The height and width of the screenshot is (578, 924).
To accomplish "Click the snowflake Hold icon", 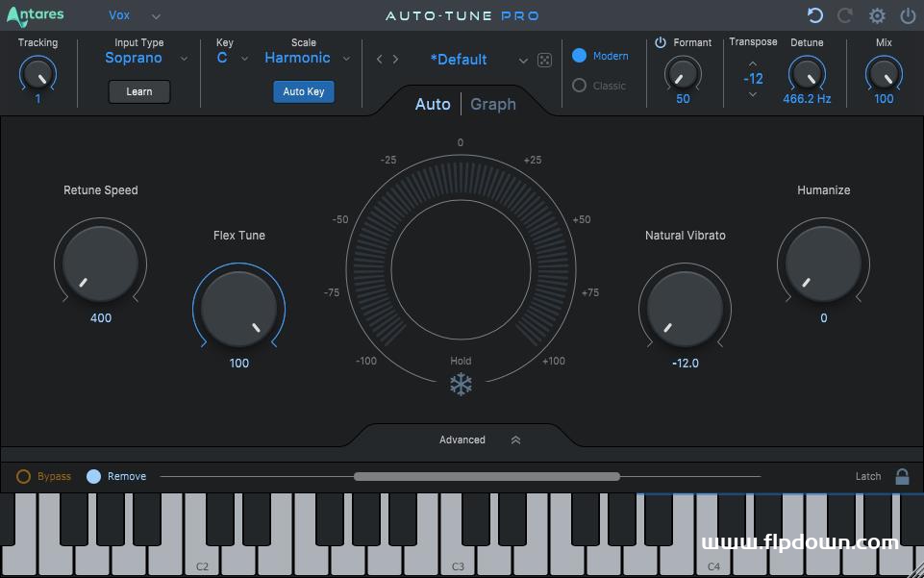I will coord(461,383).
